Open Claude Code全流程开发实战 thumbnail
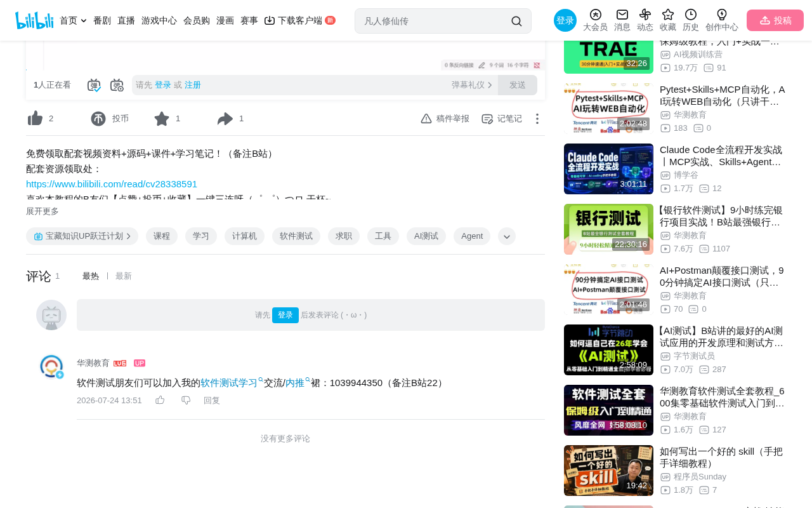 [608, 169]
